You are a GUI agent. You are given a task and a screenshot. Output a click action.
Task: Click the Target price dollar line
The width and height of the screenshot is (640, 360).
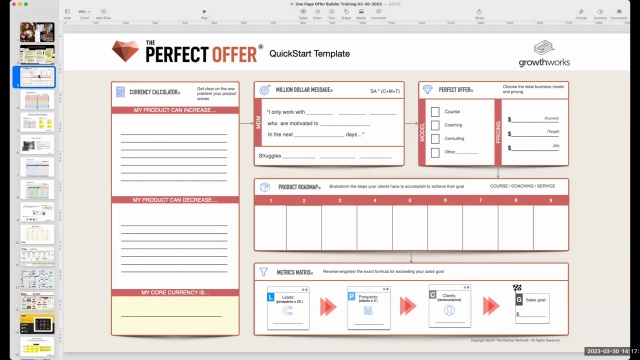[x=533, y=133]
